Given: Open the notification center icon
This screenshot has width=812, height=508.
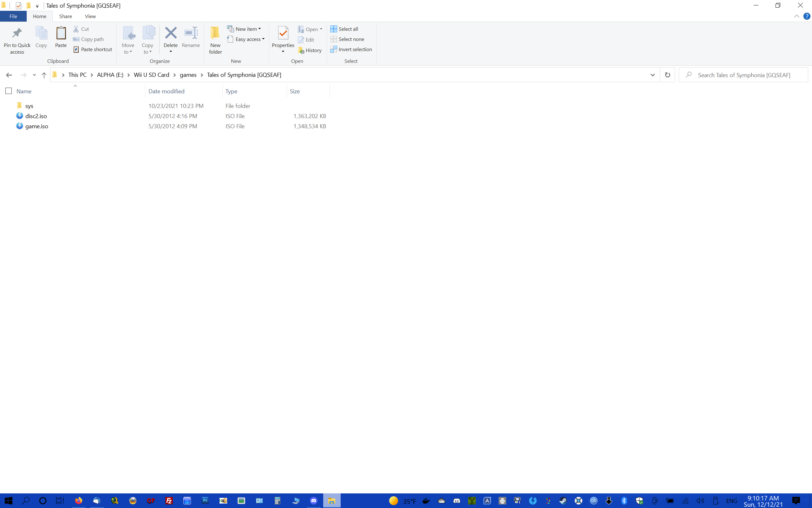Looking at the screenshot, I should [x=796, y=501].
